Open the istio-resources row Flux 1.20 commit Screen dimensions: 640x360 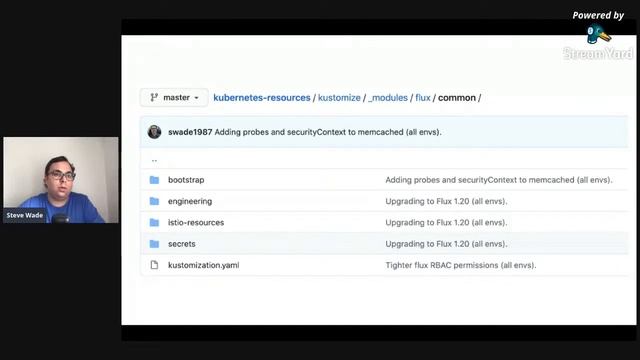[446, 222]
